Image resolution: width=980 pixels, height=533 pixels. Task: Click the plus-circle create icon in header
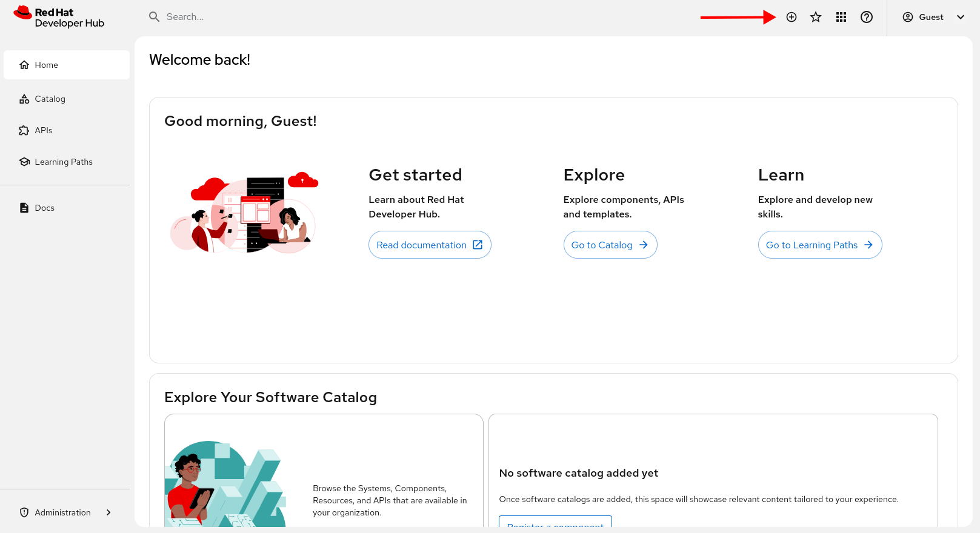[791, 17]
